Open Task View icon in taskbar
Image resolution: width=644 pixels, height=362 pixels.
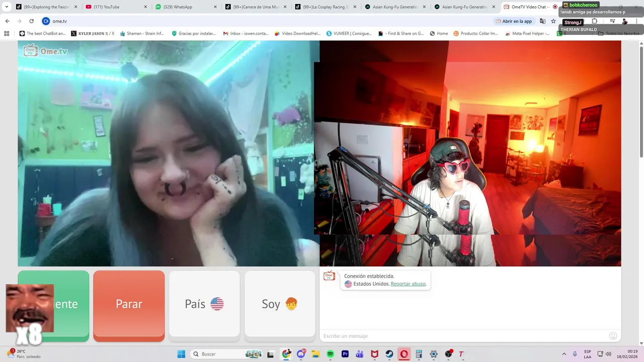271,354
